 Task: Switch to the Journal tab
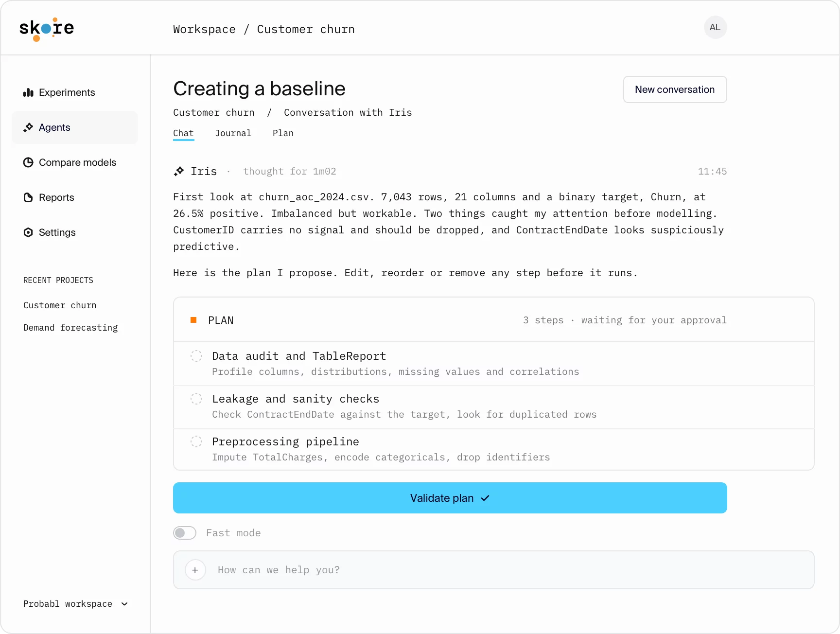tap(233, 133)
